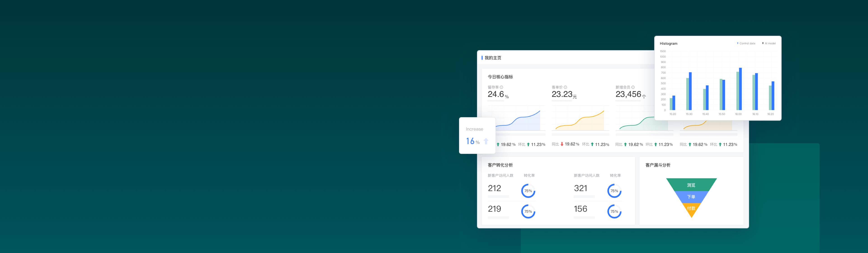Click the number 321
The width and height of the screenshot is (868, 253).
[x=580, y=188]
